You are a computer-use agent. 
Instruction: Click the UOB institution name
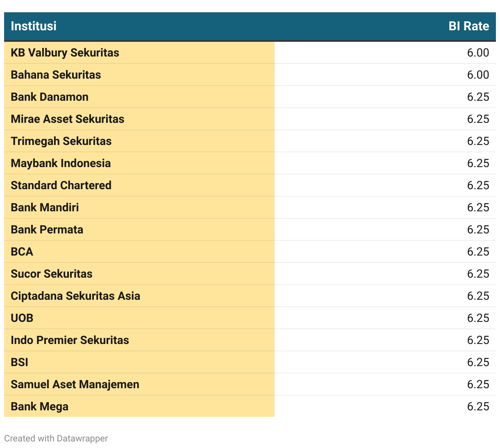tap(22, 318)
